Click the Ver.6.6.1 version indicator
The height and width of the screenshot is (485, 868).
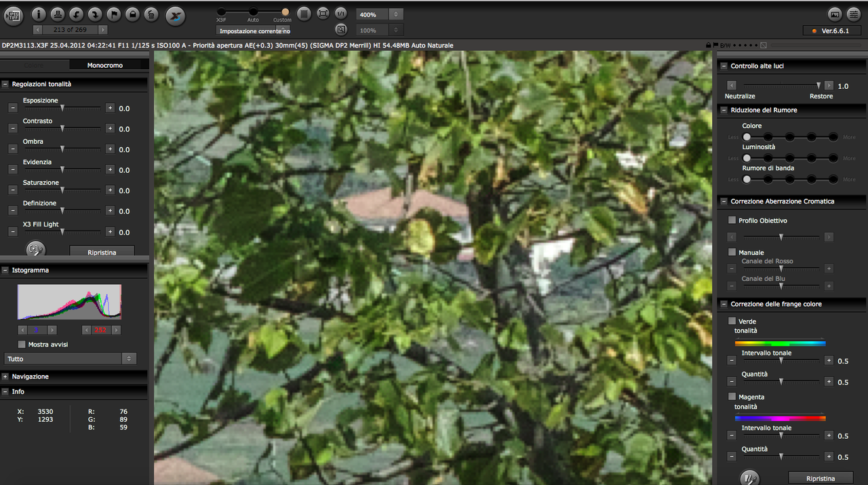[831, 31]
